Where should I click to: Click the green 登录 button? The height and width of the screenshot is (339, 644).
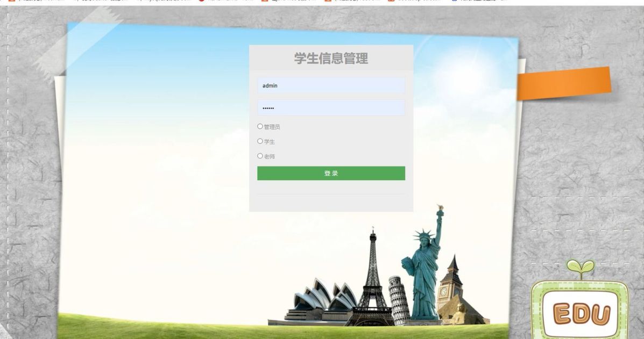pyautogui.click(x=331, y=173)
